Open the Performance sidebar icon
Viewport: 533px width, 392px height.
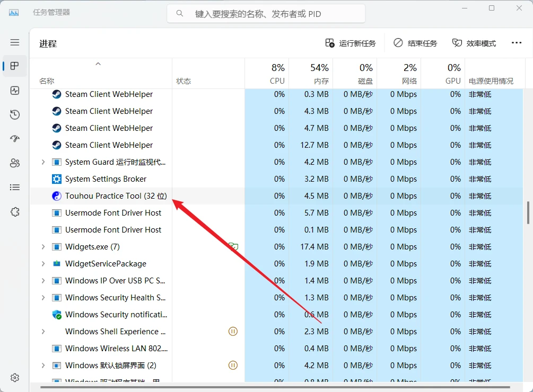point(15,91)
